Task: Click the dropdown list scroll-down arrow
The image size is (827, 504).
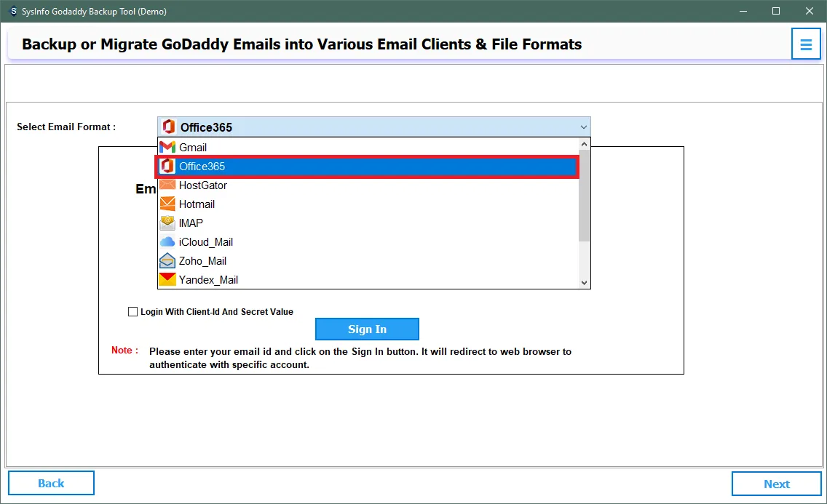Action: (x=584, y=282)
